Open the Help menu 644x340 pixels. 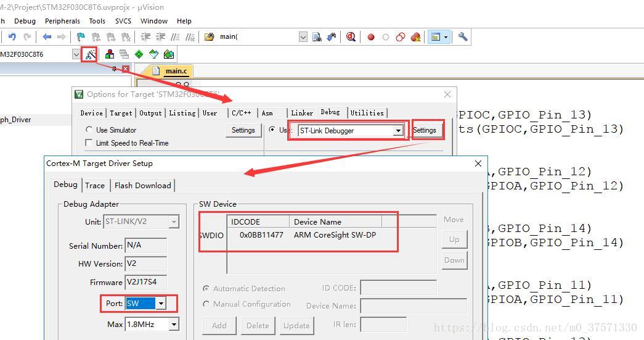[184, 21]
